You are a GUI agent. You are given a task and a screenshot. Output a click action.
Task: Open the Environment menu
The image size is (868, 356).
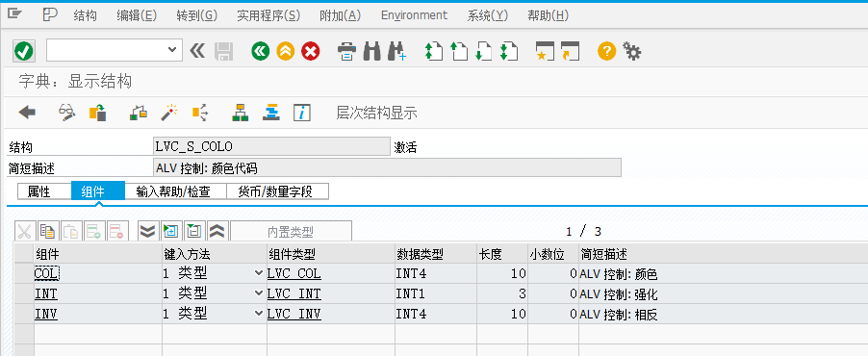click(414, 15)
